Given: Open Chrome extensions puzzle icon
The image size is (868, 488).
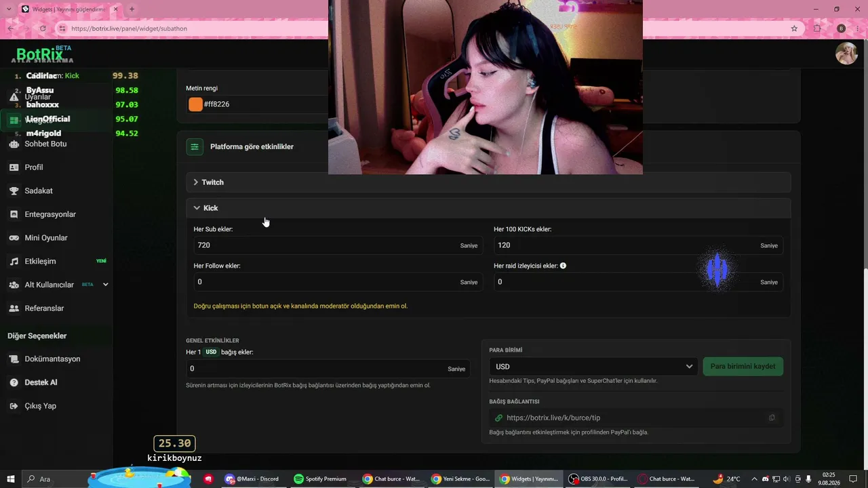Looking at the screenshot, I should click(817, 28).
